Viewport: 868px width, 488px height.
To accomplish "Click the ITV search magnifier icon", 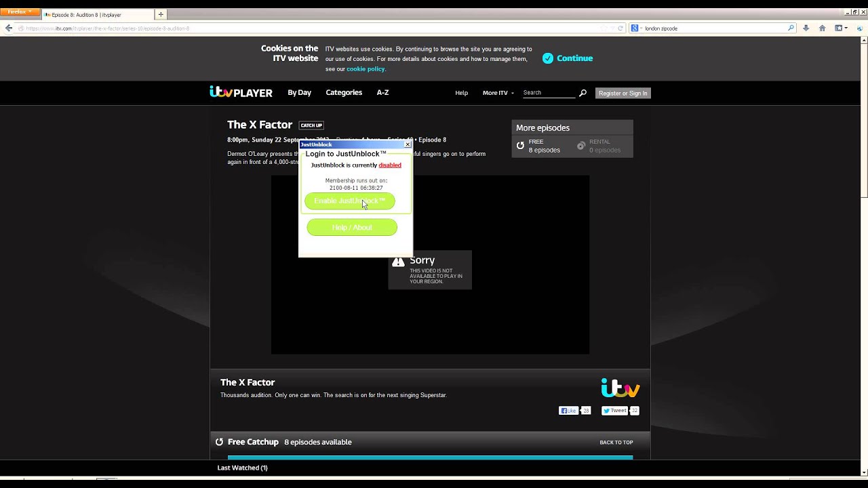I will 583,93.
